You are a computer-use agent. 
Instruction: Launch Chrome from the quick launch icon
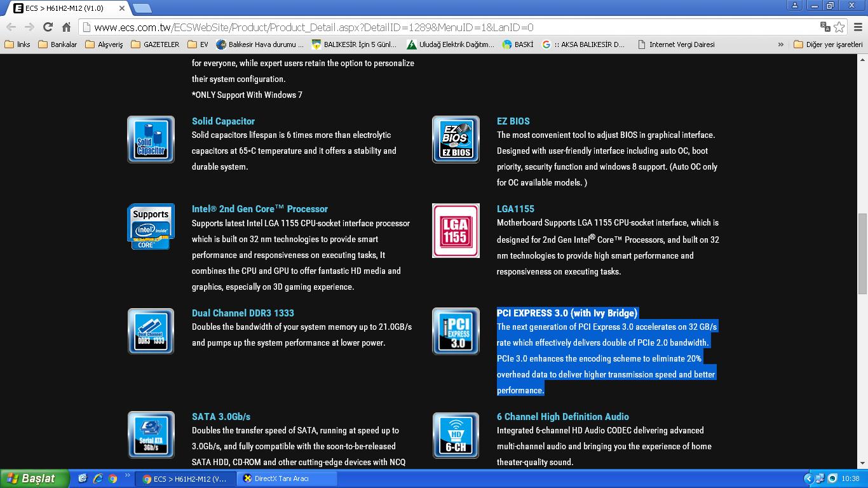(x=112, y=478)
